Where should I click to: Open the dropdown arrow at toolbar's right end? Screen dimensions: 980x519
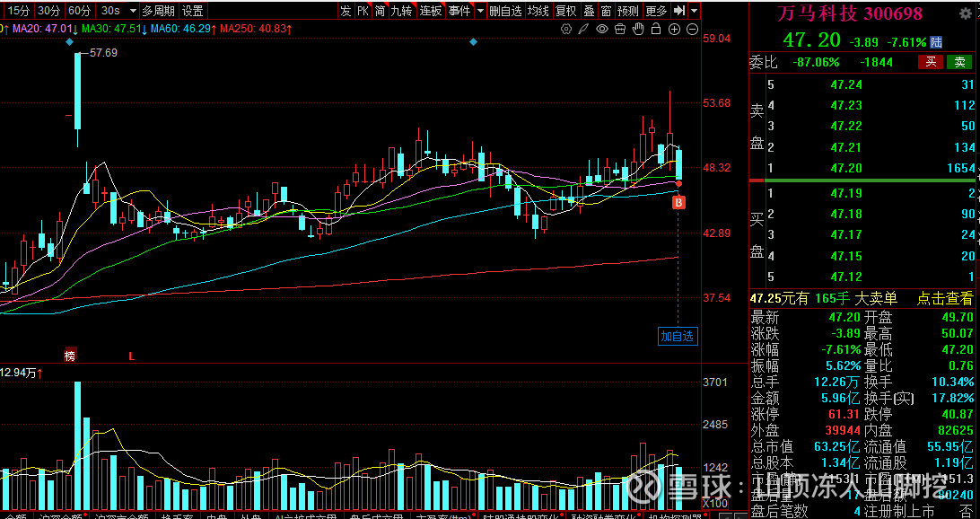click(x=695, y=11)
